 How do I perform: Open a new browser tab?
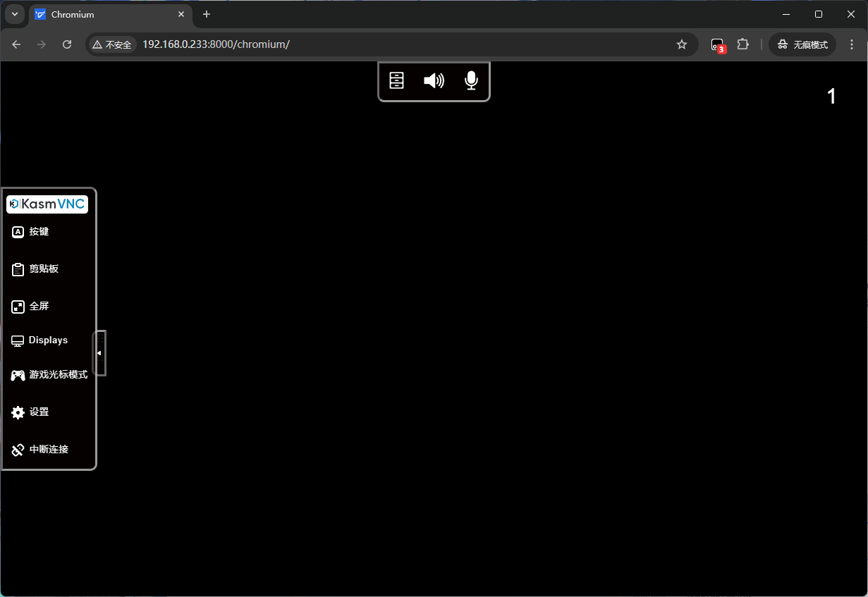coord(207,14)
